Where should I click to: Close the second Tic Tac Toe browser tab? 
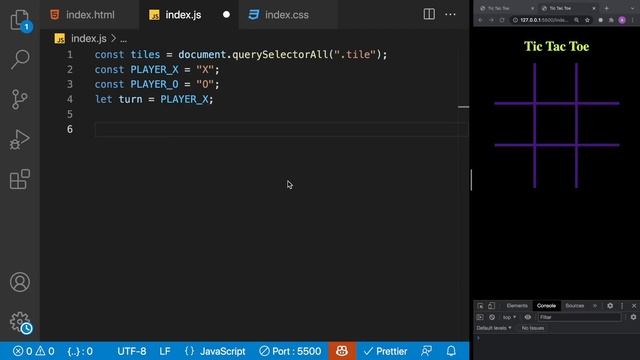pyautogui.click(x=594, y=8)
